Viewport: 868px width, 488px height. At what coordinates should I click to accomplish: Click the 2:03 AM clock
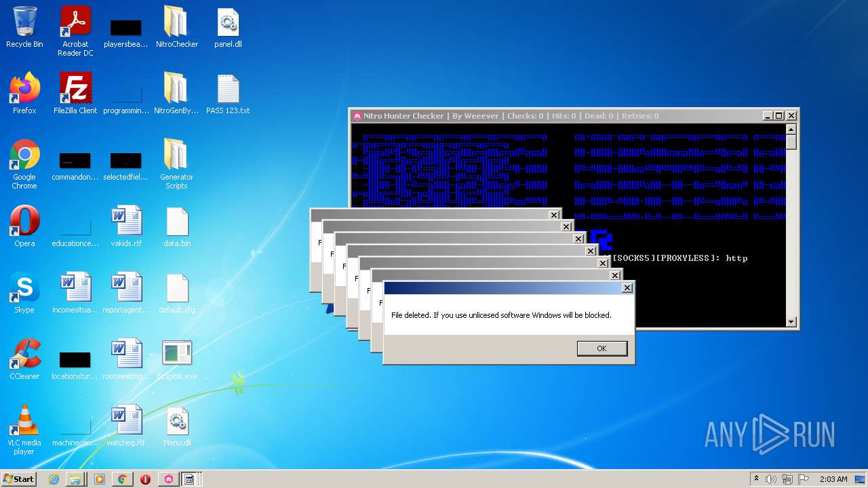click(833, 479)
